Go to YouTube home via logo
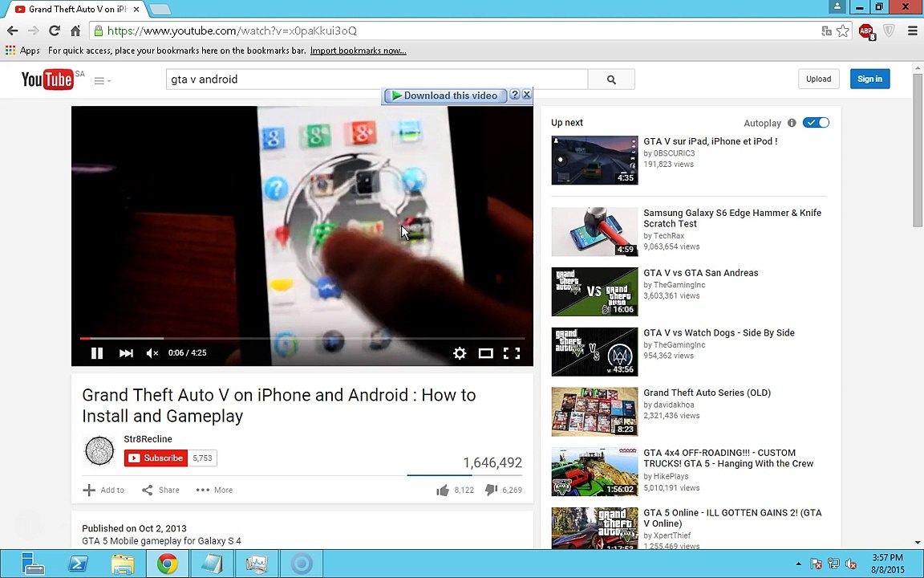924x578 pixels. pos(47,79)
